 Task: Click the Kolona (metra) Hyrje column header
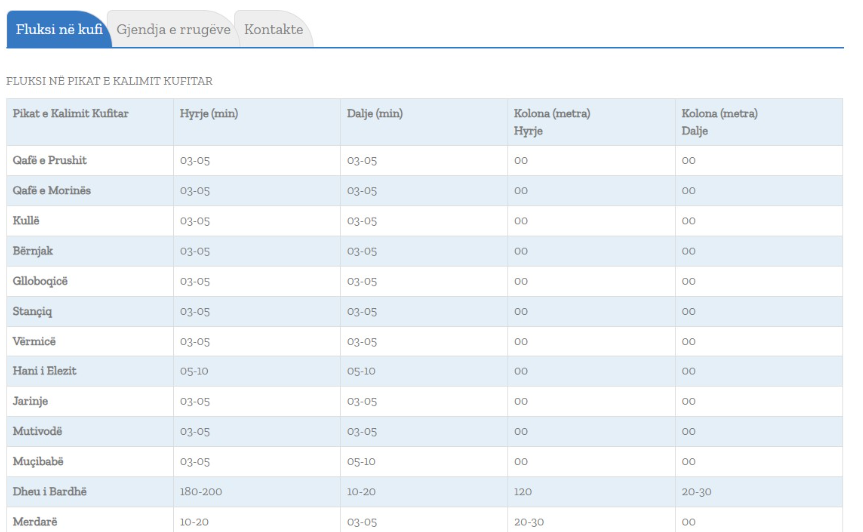(552, 122)
